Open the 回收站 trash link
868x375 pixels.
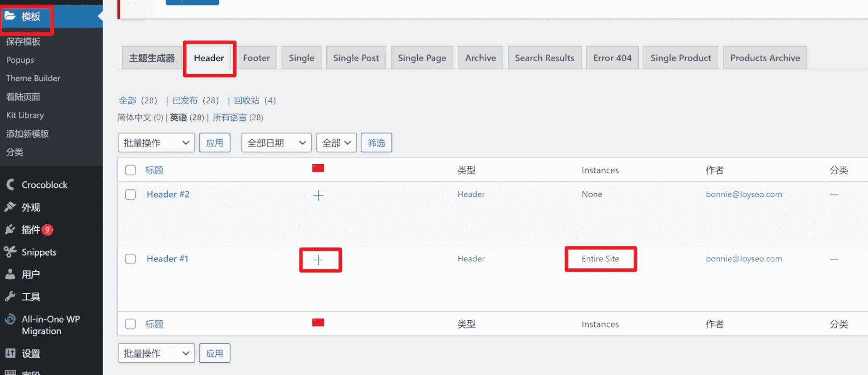pos(247,100)
